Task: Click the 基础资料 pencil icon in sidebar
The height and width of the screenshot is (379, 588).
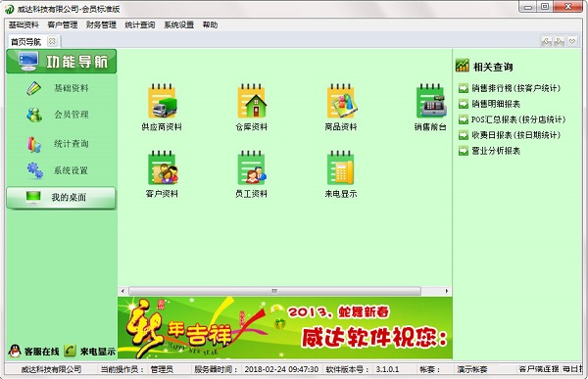Action: 33,88
